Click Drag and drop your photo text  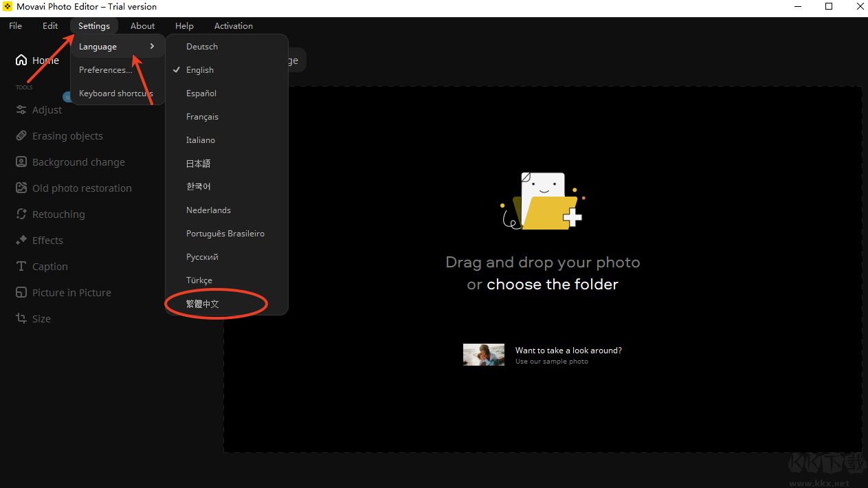coord(543,263)
